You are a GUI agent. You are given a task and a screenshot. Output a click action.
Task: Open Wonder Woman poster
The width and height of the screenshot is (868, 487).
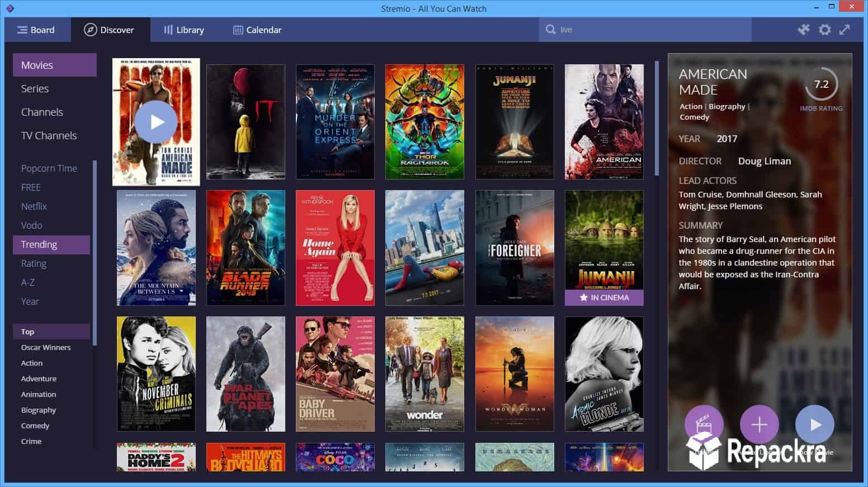click(x=515, y=374)
